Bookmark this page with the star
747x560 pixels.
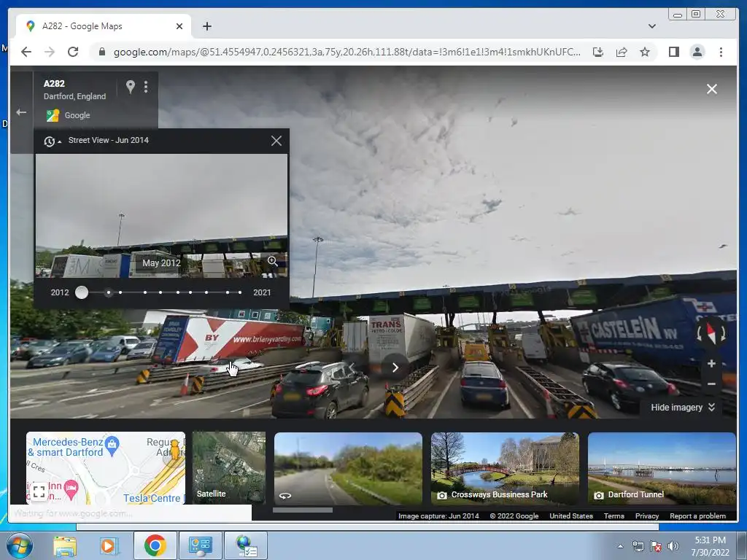click(x=645, y=52)
